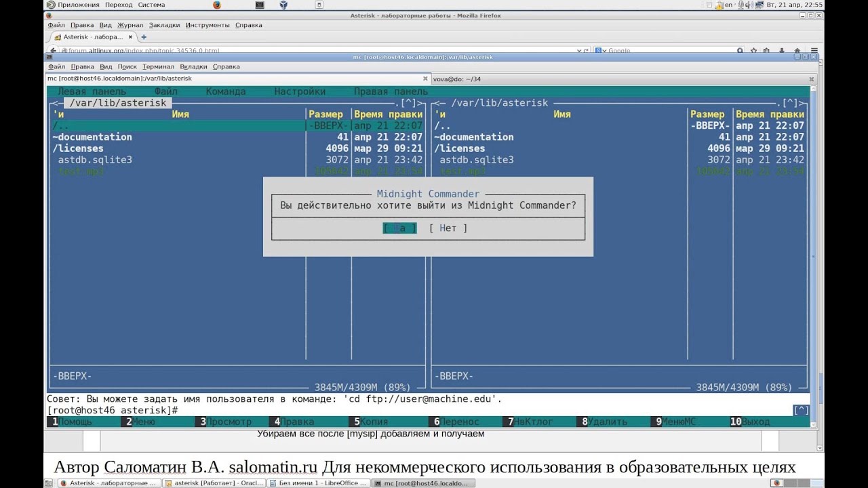Switch to asterisk [Работает] Oracle taskbar item

pos(214,483)
